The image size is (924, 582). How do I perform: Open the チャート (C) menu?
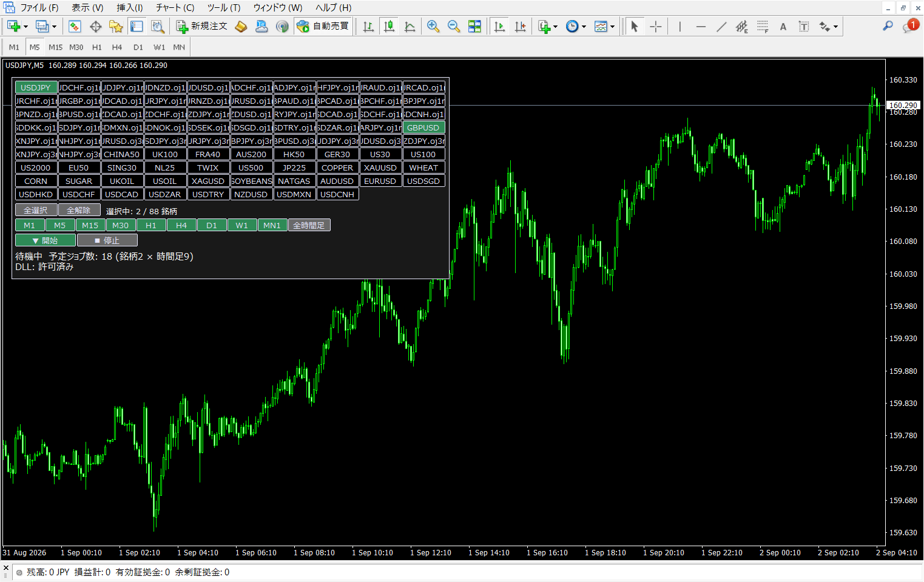tap(175, 8)
